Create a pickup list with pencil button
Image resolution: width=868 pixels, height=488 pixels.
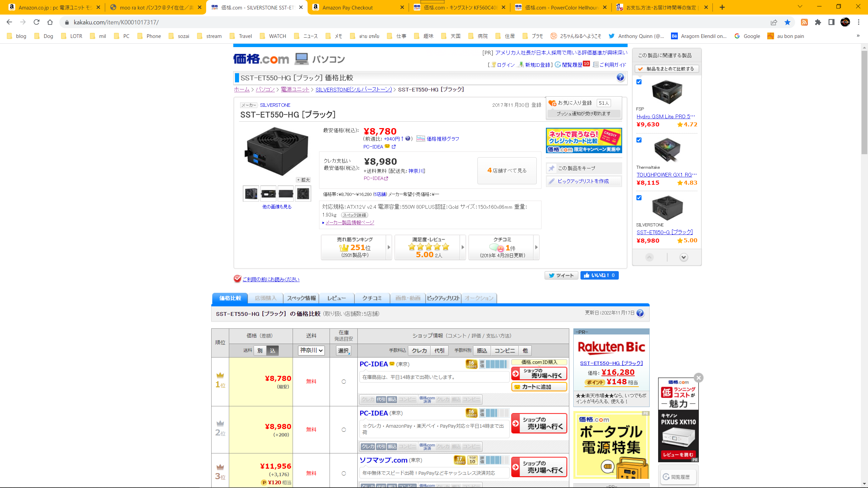pyautogui.click(x=584, y=181)
